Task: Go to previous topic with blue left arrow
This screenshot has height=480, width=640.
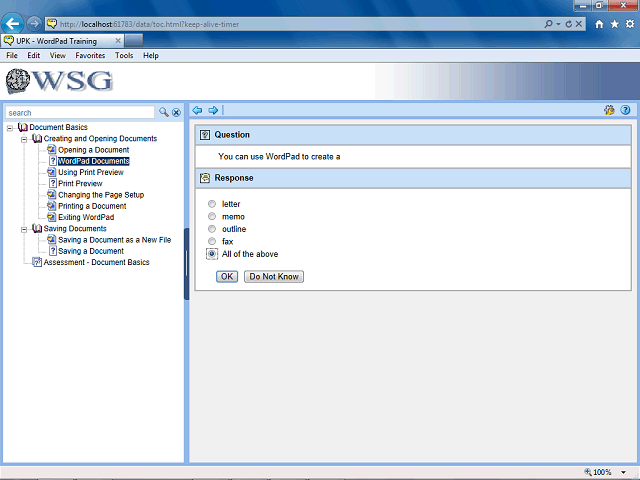Action: tap(198, 110)
